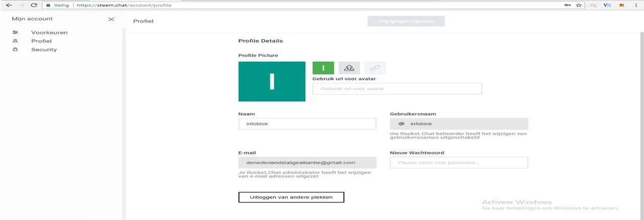Viewport: 644px width, 220px height.
Task: Click the upload avatar image icon
Action: point(349,68)
